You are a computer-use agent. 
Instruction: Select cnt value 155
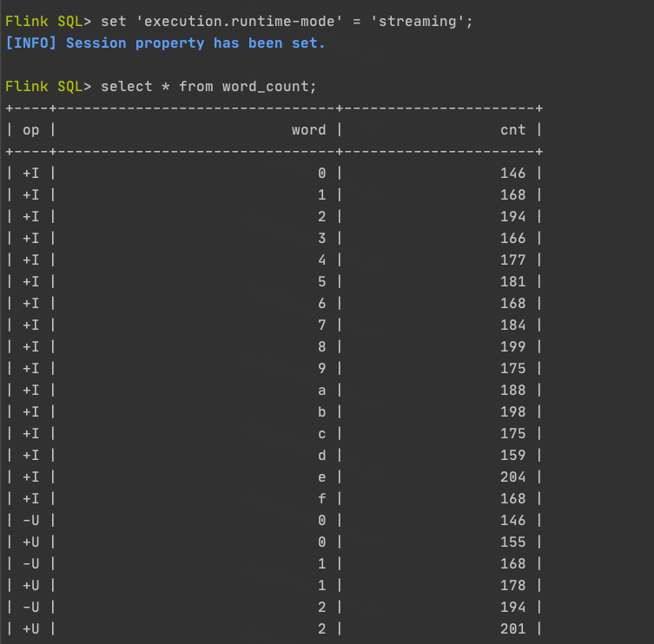(x=512, y=542)
